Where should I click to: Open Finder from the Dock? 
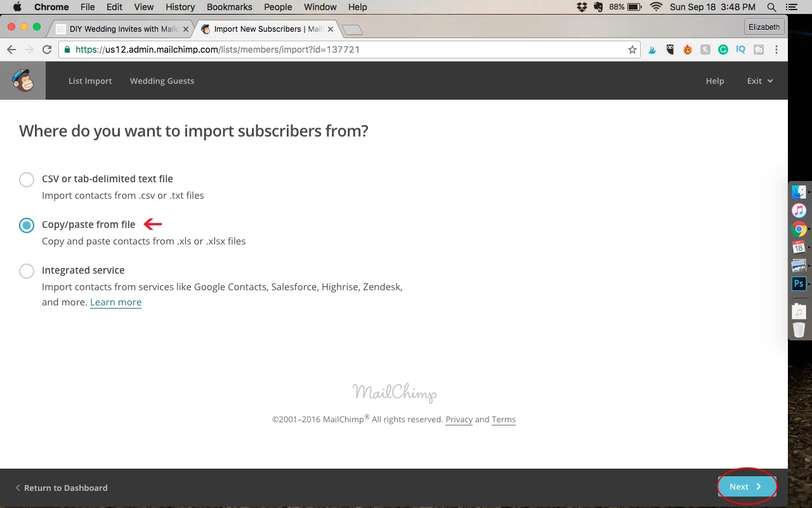[x=799, y=191]
